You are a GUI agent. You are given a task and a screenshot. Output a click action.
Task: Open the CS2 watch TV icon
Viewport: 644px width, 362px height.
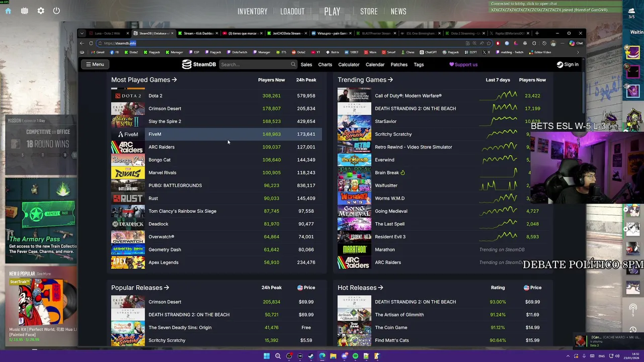point(24,11)
